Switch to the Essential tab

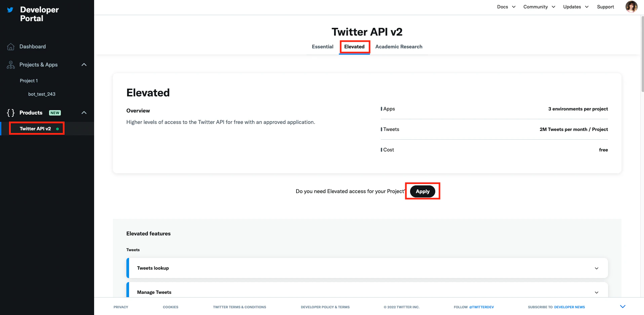tap(323, 47)
